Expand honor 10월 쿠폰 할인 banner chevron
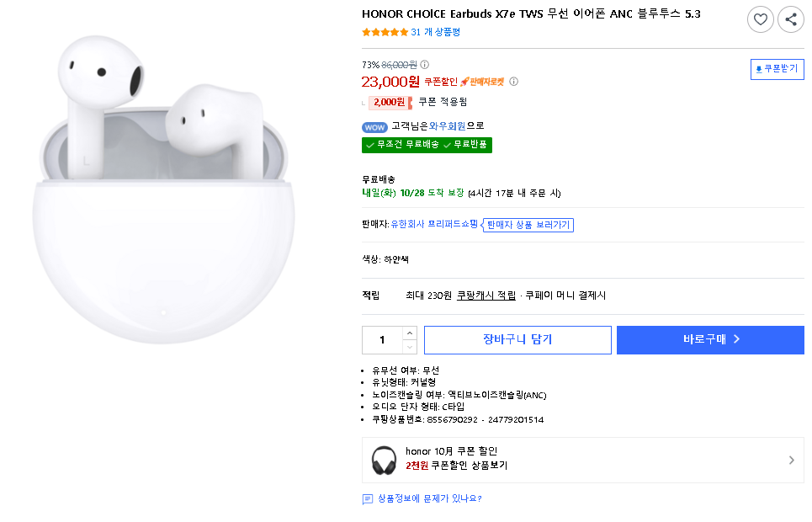Screen dimensions: 812x522 coord(791,460)
